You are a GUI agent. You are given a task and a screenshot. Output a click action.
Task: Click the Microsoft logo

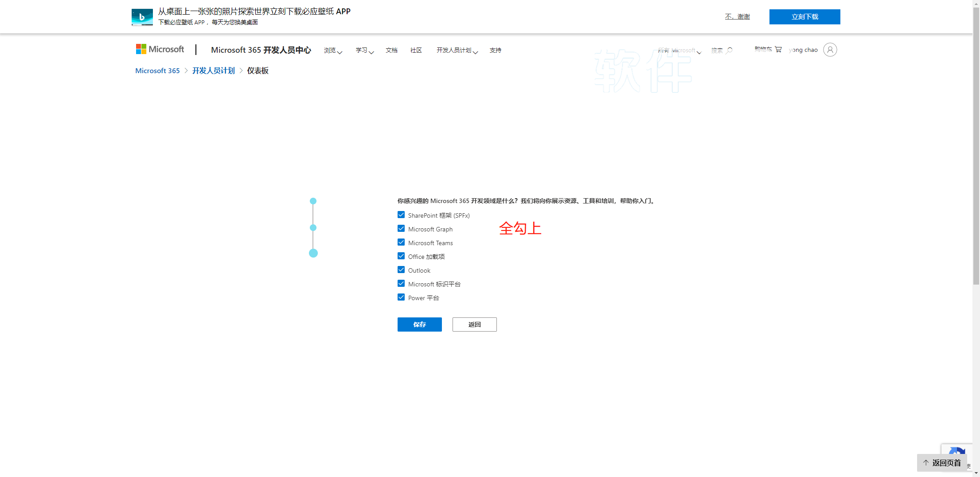160,49
